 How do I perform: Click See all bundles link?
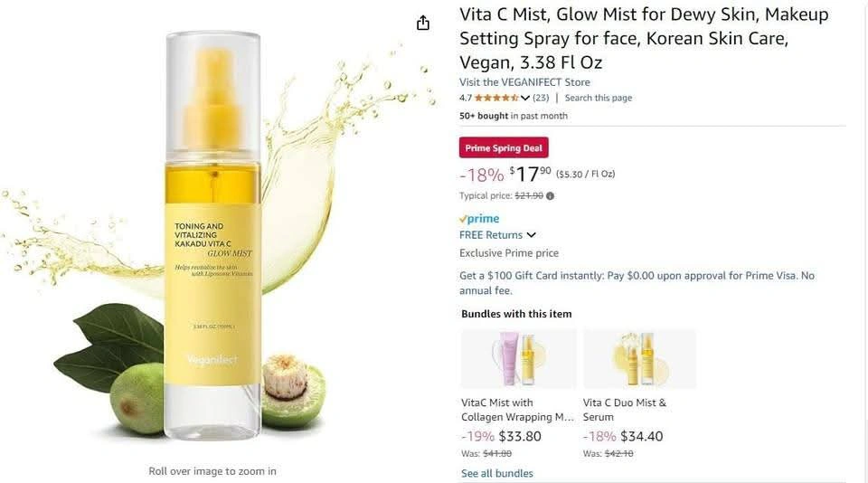[496, 474]
